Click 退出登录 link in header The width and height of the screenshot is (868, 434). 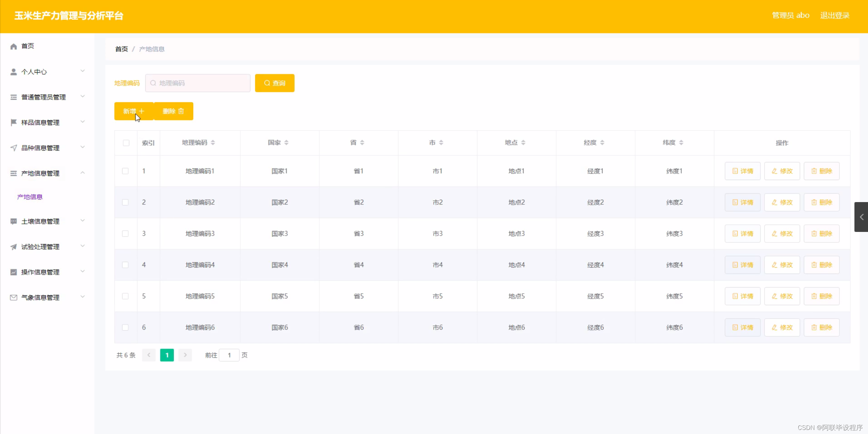(834, 16)
